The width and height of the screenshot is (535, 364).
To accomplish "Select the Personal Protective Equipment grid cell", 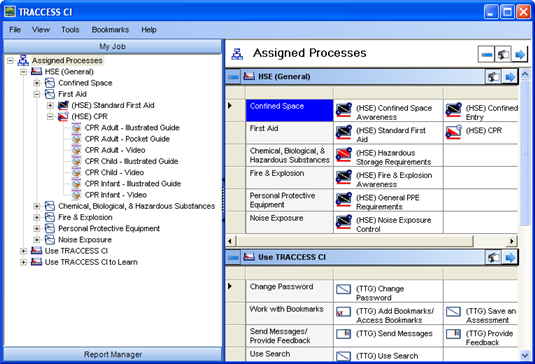I will pyautogui.click(x=289, y=200).
